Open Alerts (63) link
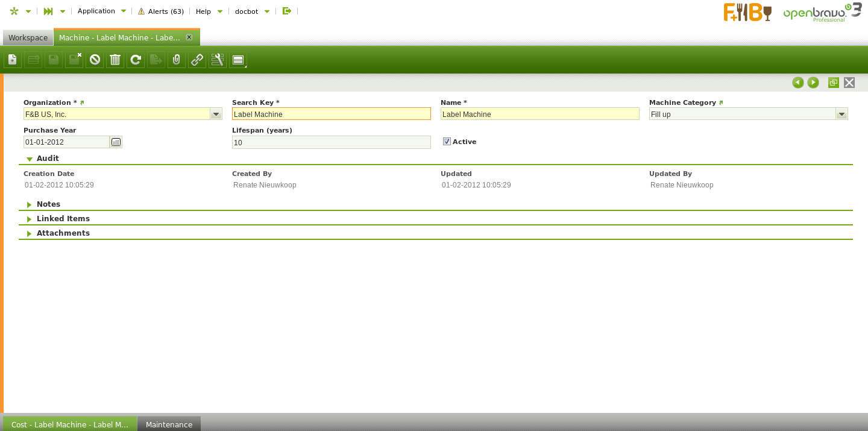 pyautogui.click(x=161, y=11)
